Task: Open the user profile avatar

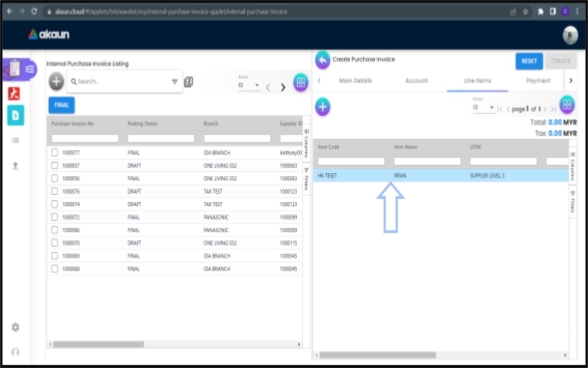Action: [x=570, y=35]
